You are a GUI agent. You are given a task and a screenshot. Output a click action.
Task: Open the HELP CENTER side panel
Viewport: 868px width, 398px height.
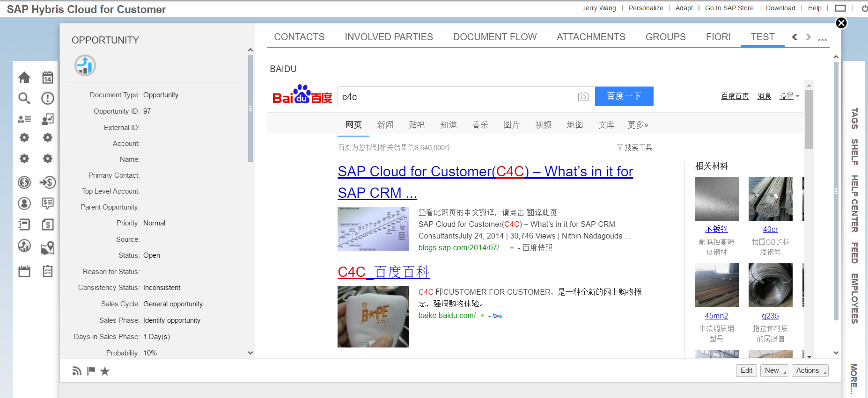point(854,203)
